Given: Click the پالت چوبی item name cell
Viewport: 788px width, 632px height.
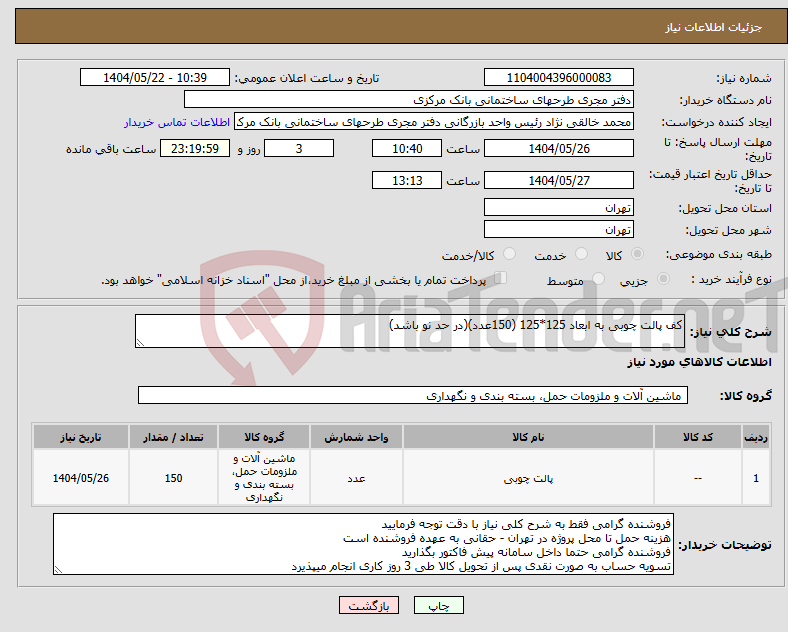Looking at the screenshot, I should click(528, 478).
